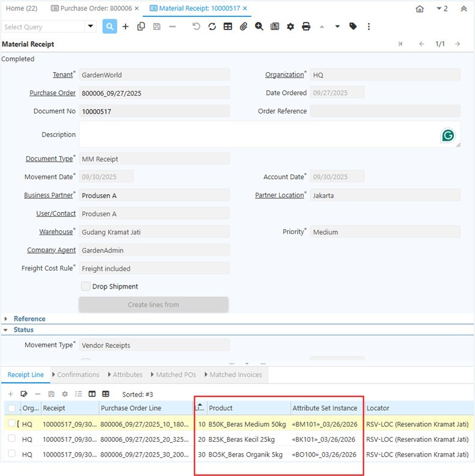Edit the receipt line with the pencil icon
Viewport: 475px width, 476px height.
24,394
